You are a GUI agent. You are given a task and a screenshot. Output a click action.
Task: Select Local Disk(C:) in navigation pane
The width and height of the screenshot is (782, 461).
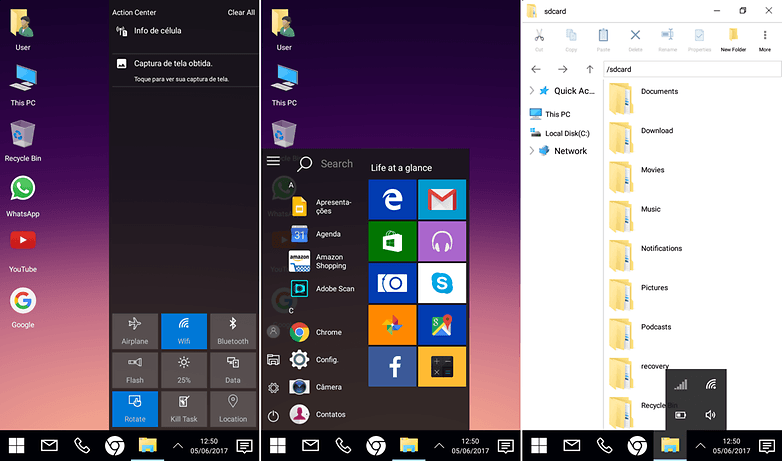561,133
